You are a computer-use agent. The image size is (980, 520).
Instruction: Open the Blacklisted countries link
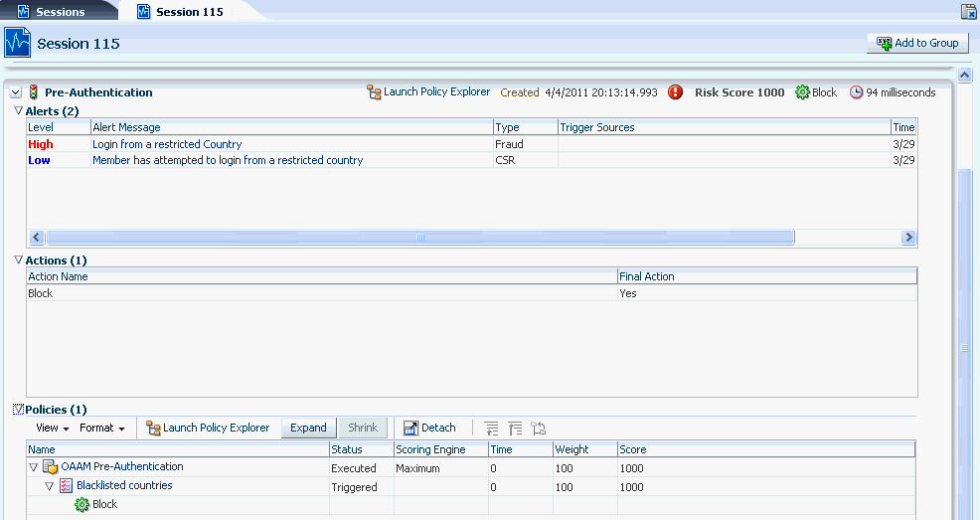click(124, 485)
